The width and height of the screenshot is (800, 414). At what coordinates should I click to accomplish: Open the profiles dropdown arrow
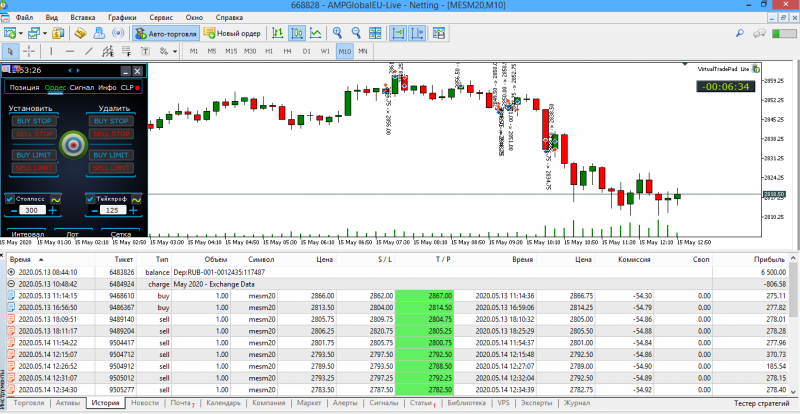pyautogui.click(x=45, y=34)
